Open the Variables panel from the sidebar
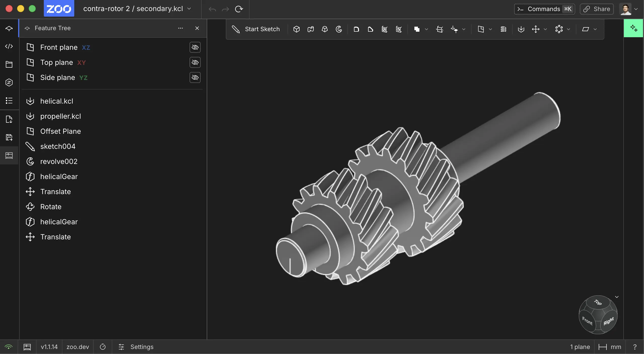Screen dimensions: 644x354 pyautogui.click(x=9, y=82)
